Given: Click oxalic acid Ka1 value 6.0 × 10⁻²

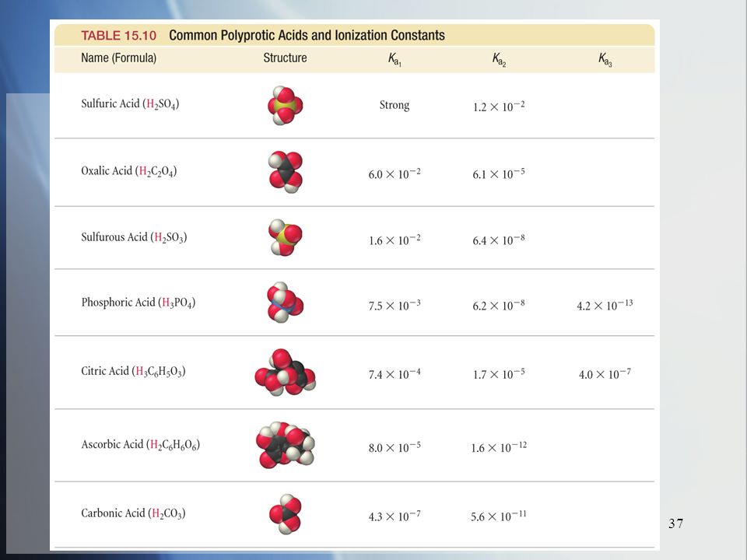Looking at the screenshot, I should (x=395, y=173).
